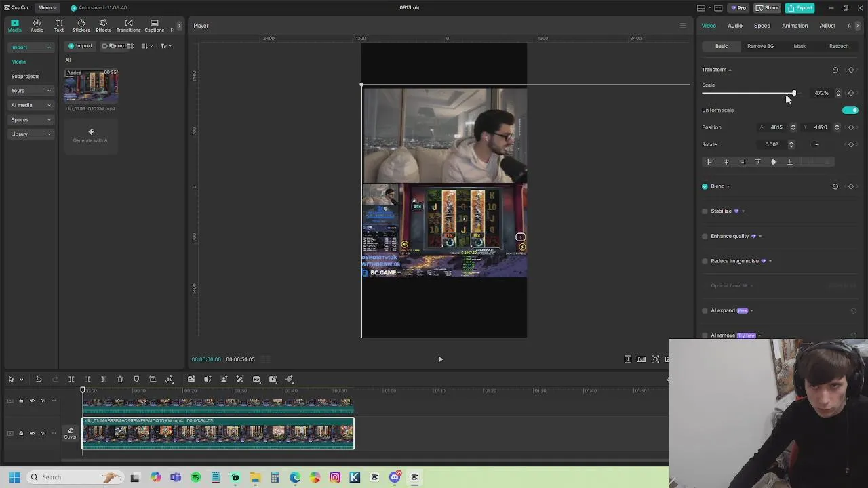Image resolution: width=868 pixels, height=488 pixels.
Task: Click the Scale percentage stepper arrows
Action: 838,93
